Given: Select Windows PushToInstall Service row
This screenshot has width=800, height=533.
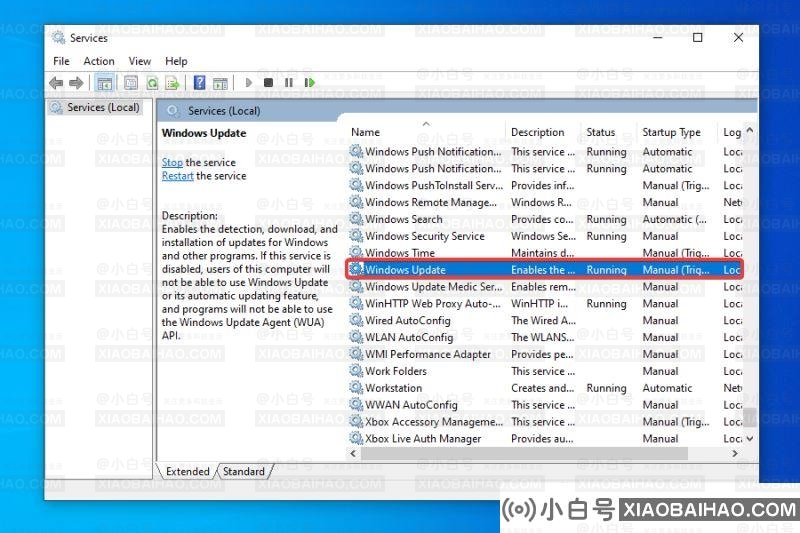Looking at the screenshot, I should [x=544, y=186].
